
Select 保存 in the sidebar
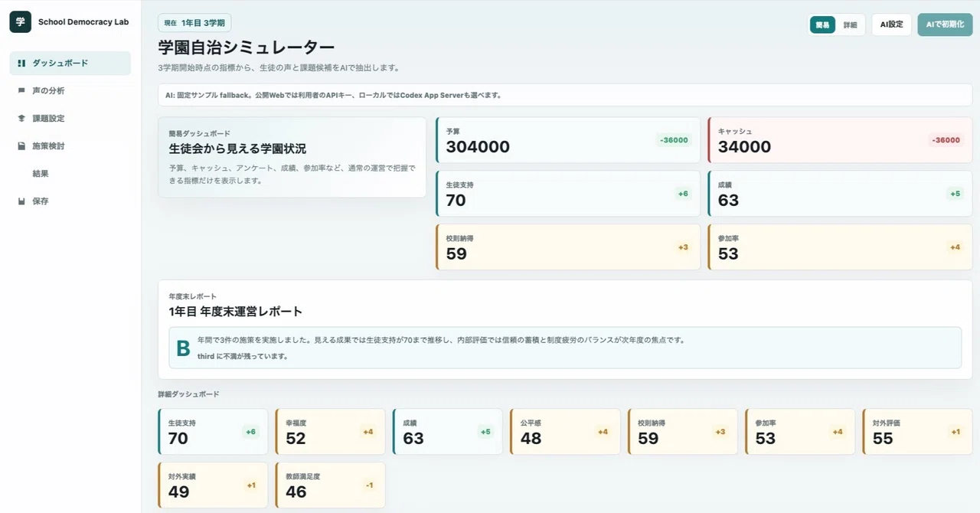coord(70,201)
